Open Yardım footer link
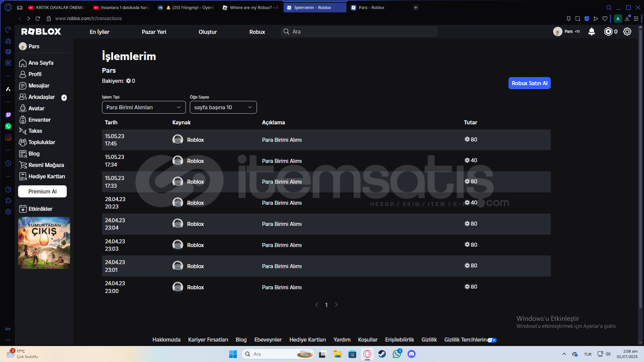Image resolution: width=644 pixels, height=362 pixels. point(342,340)
